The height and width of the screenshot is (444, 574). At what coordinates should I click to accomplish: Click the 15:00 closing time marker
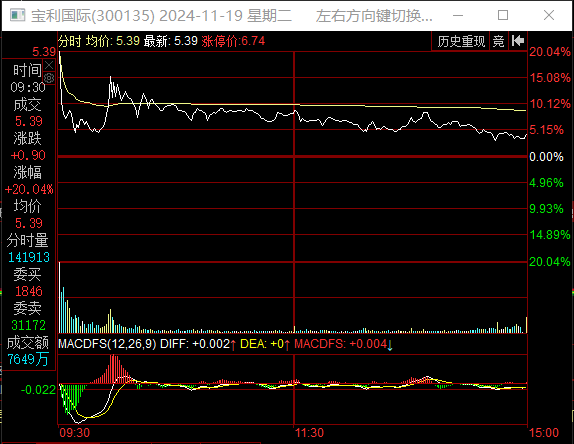pos(544,433)
